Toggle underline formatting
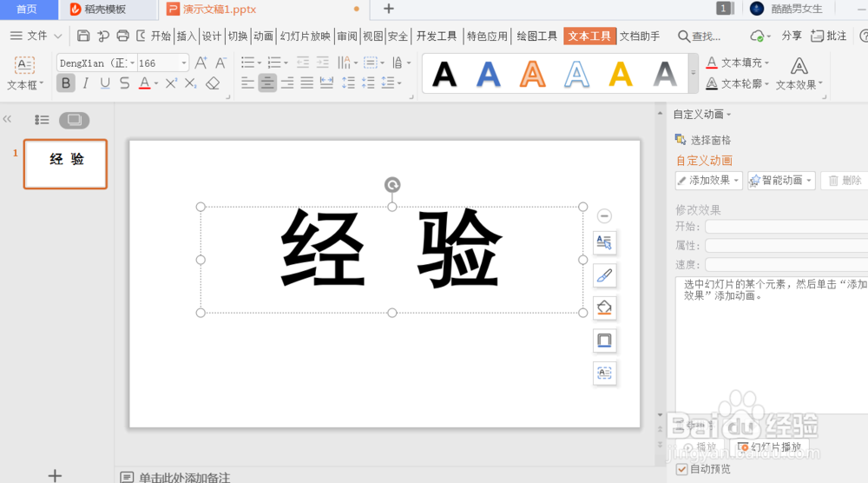This screenshot has height=483, width=868. 105,83
